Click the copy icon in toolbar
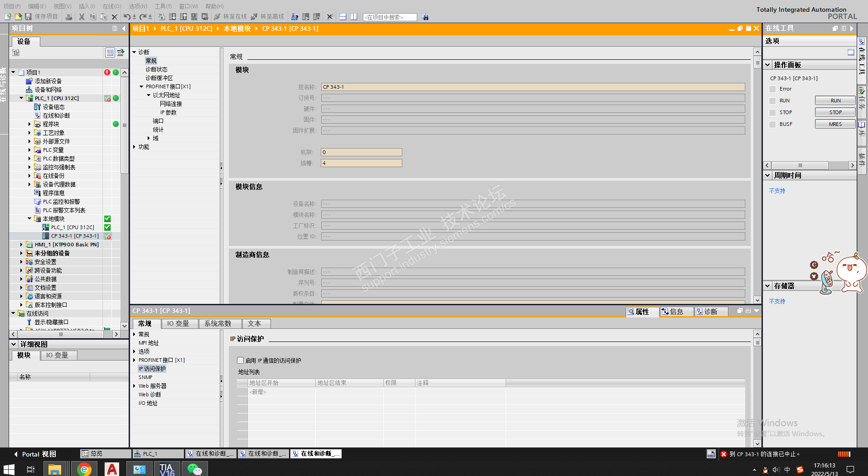This screenshot has height=476, width=868. 92,17
